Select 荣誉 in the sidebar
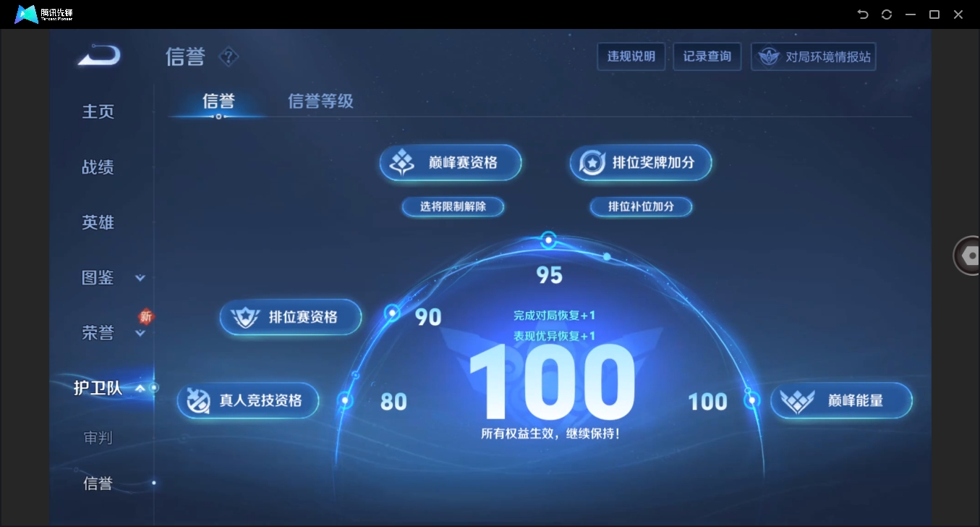 click(x=98, y=332)
